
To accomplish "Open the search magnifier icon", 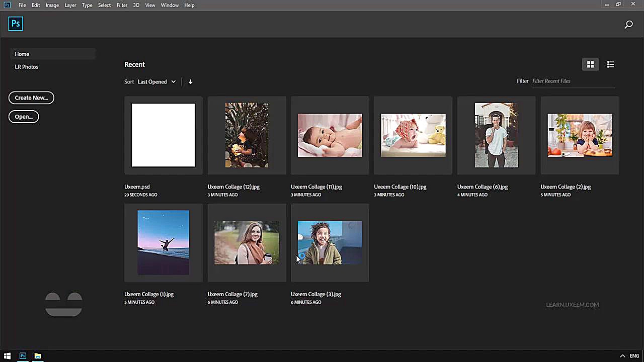I will click(x=628, y=24).
